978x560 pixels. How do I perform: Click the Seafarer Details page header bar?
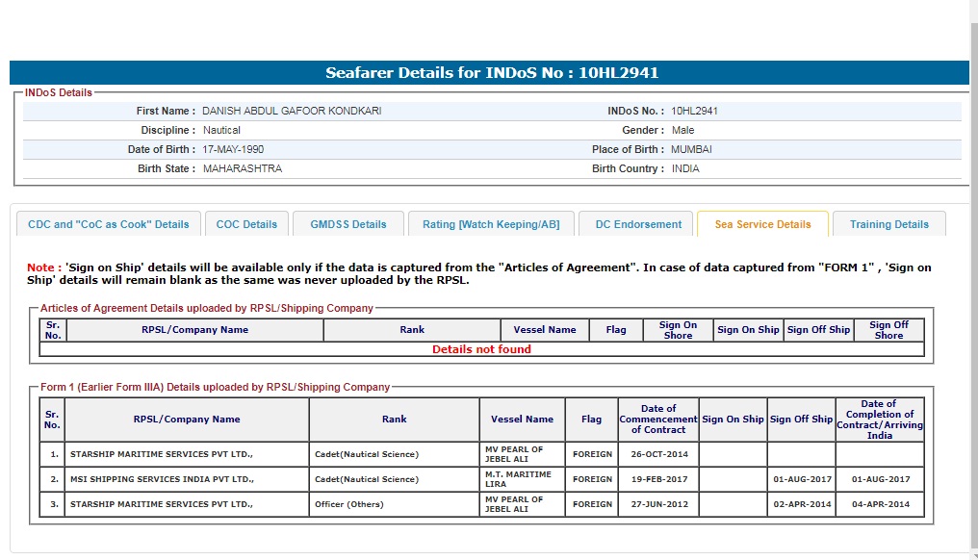pos(489,73)
